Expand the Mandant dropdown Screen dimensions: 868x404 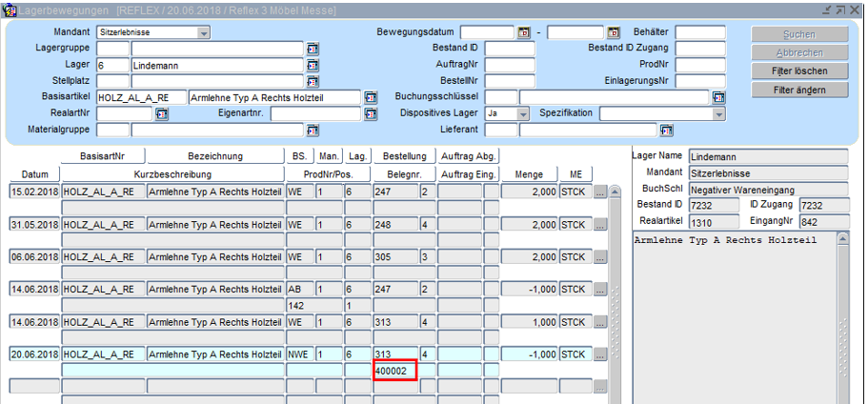tap(204, 32)
